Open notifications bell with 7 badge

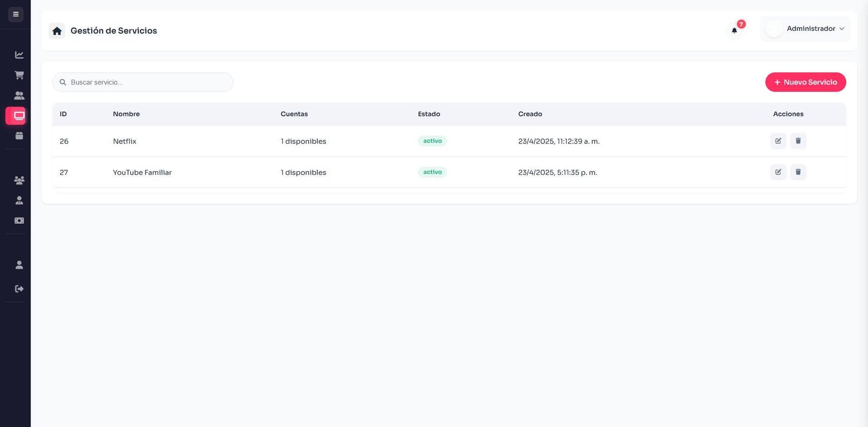pyautogui.click(x=735, y=30)
